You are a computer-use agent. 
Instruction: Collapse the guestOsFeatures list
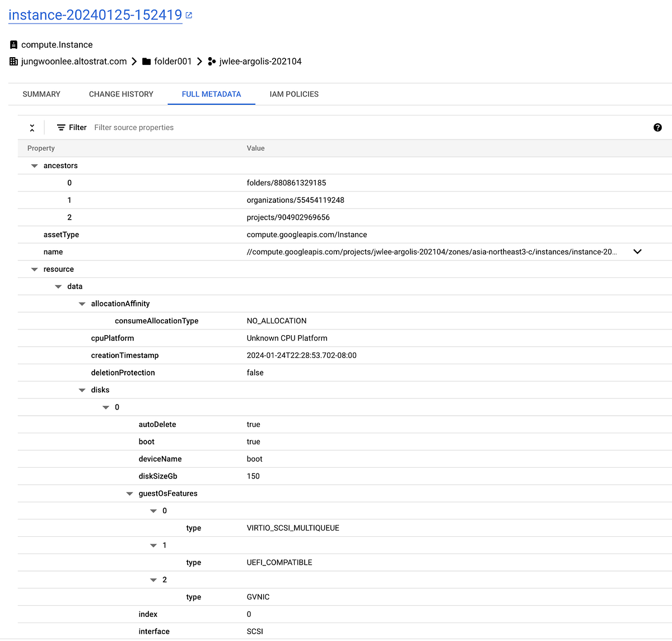pyautogui.click(x=129, y=493)
